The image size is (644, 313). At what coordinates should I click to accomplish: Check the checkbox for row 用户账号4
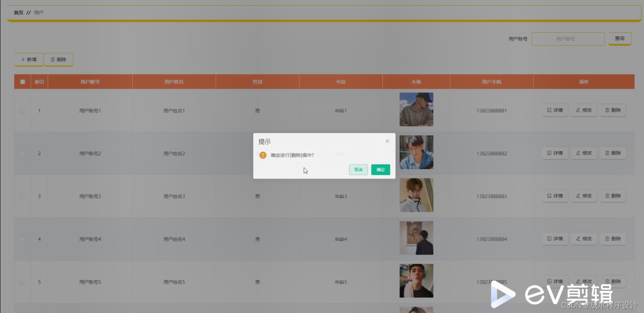click(x=22, y=240)
